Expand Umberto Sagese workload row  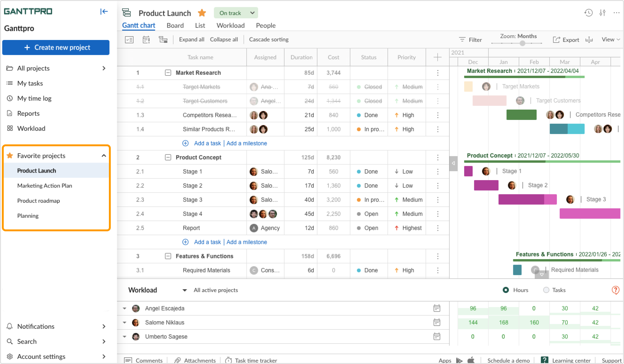tap(125, 336)
